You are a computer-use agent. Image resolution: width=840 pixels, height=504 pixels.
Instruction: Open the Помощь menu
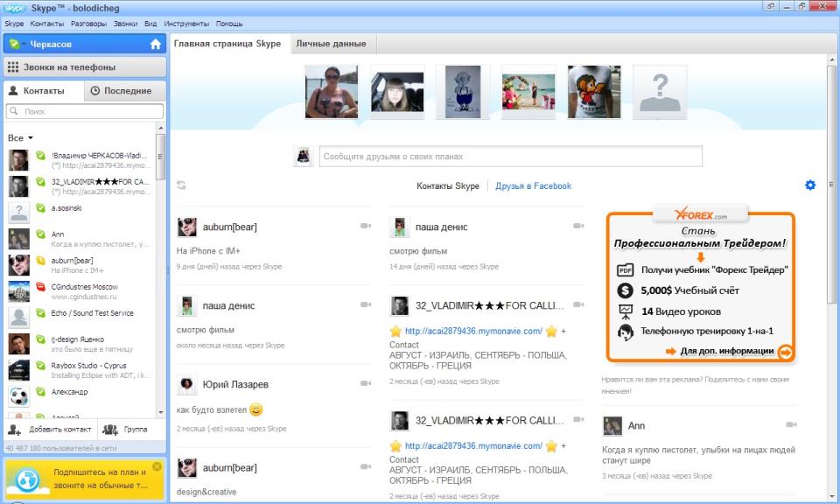point(229,24)
